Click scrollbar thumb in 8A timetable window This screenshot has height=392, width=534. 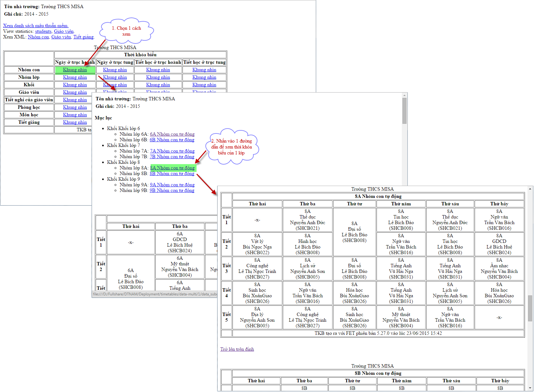530,308
